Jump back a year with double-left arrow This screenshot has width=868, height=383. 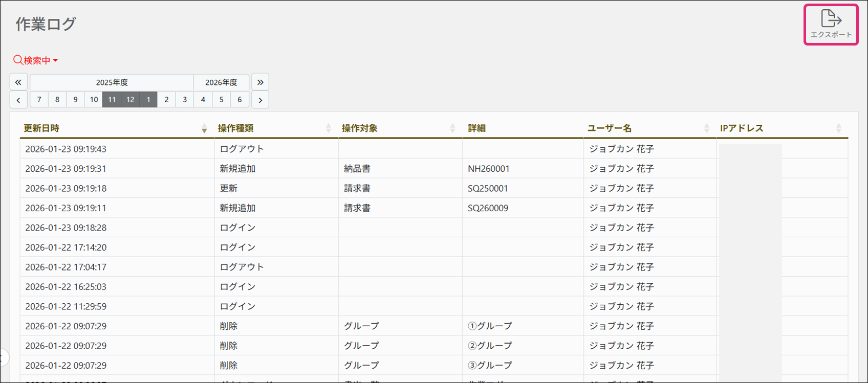[x=18, y=82]
